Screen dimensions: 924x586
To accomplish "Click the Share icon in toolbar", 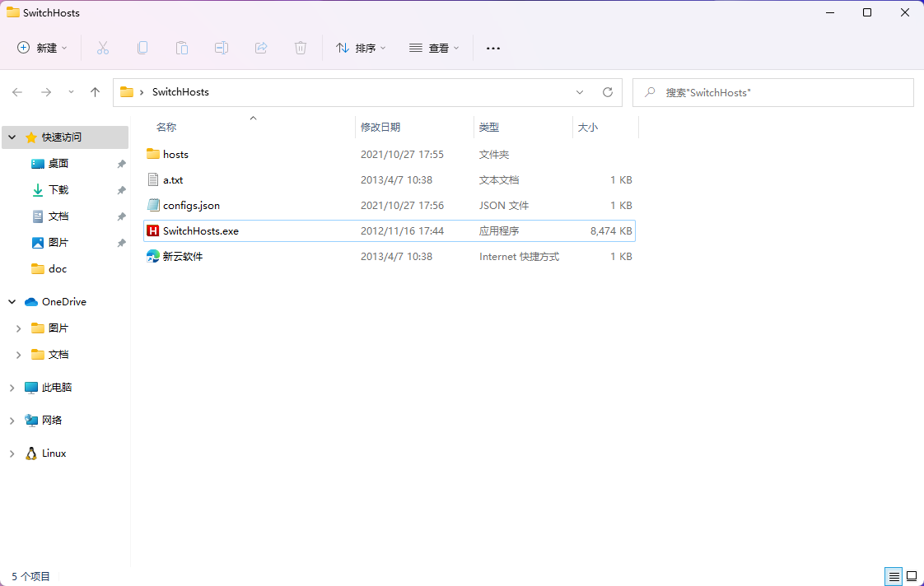I will click(260, 48).
